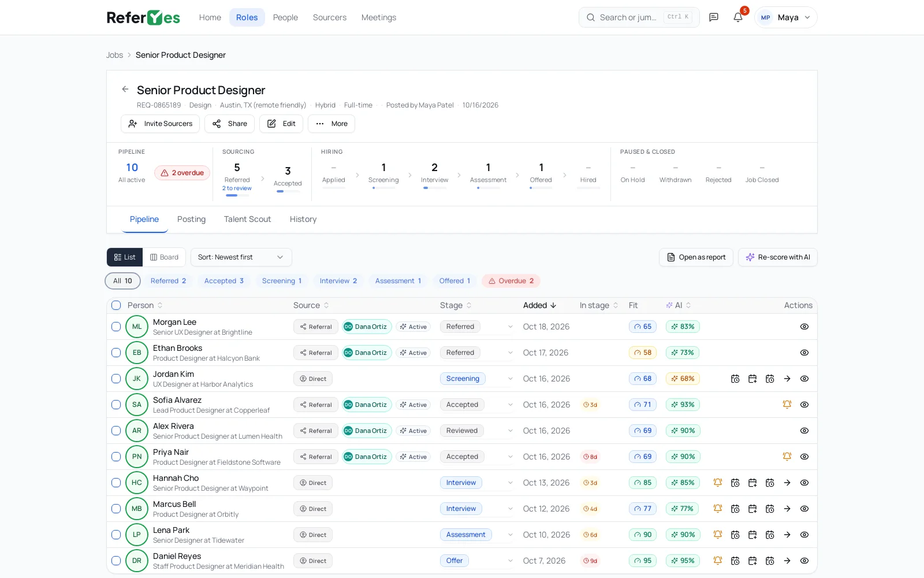Open Alex Rivera's Reviewed stage dropdown

477,431
